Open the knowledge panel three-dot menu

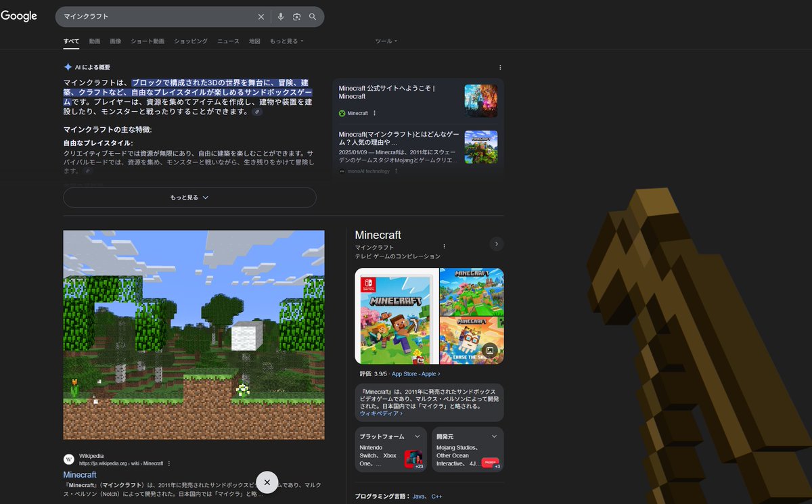(444, 246)
